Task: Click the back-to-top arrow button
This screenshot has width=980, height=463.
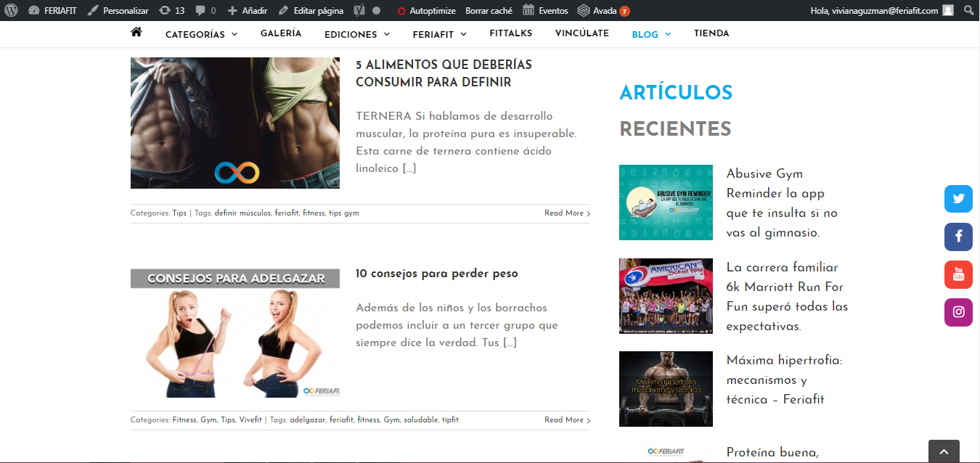Action: point(944,451)
